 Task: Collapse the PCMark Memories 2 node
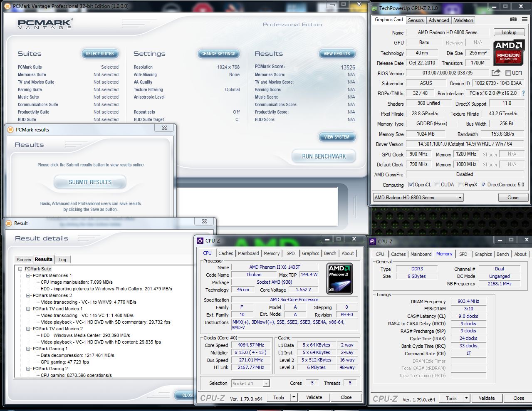pos(28,296)
